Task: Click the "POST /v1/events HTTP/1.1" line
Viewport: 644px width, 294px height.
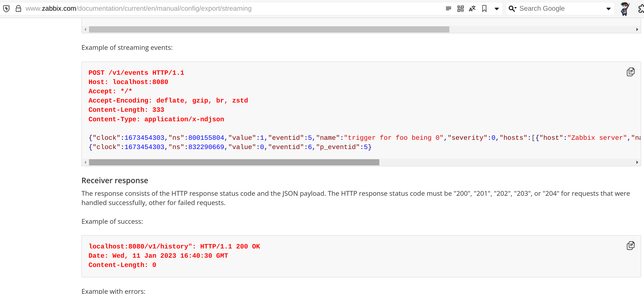Action: click(x=136, y=73)
